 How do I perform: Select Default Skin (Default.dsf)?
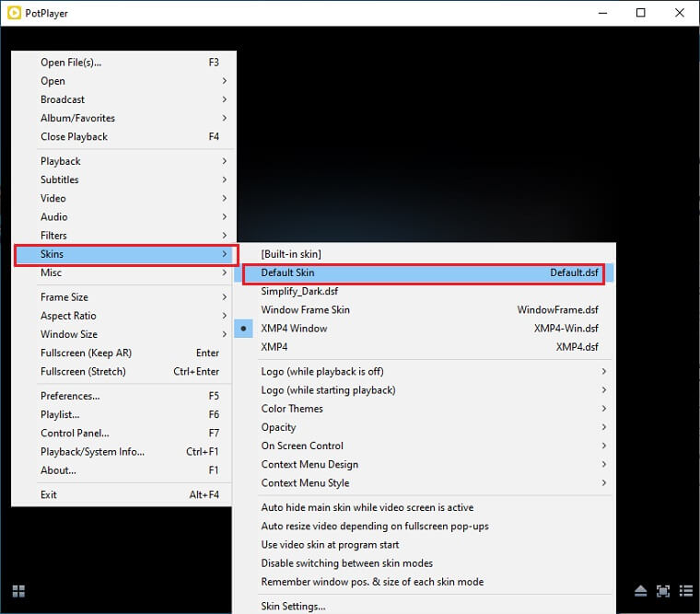[424, 272]
